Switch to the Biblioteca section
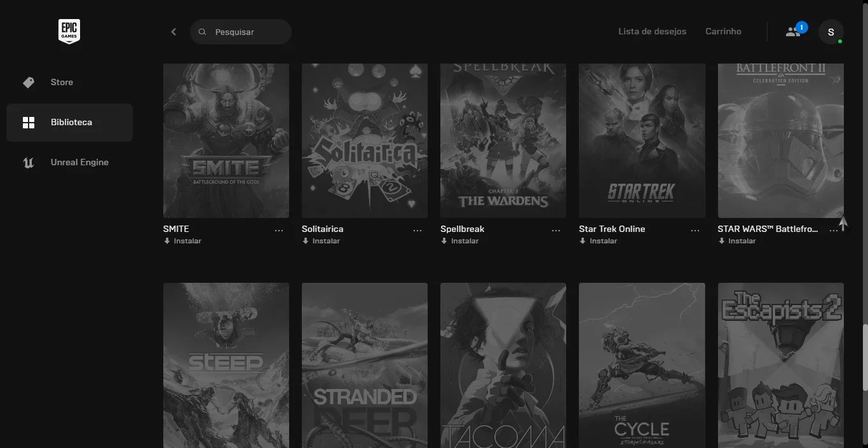Viewport: 868px width, 448px height. click(69, 123)
